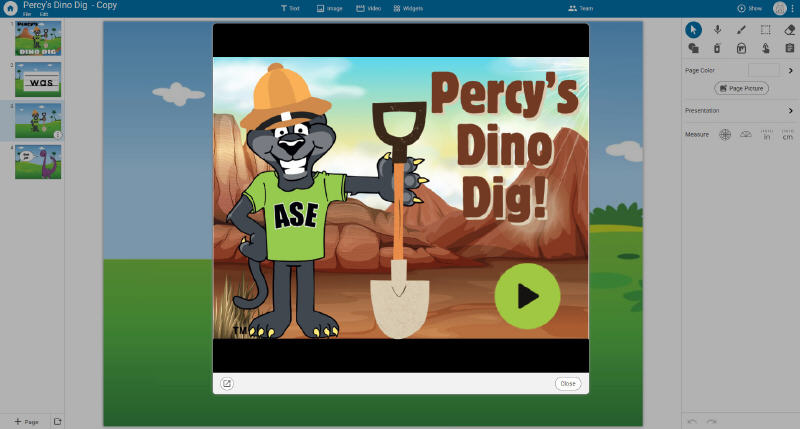Close the video popup dialog
This screenshot has width=800, height=429.
[x=568, y=384]
